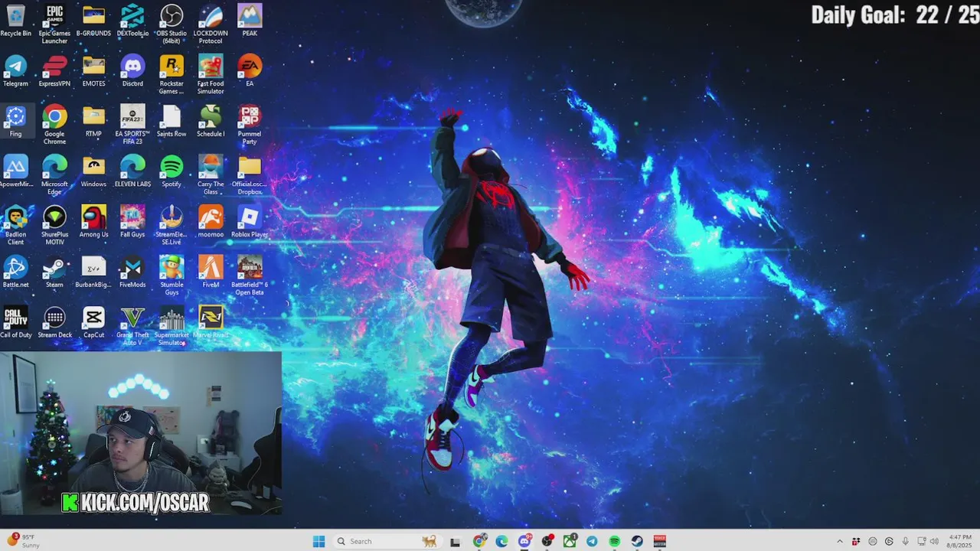This screenshot has height=551, width=980.
Task: Open the RTMP folder
Action: [93, 122]
